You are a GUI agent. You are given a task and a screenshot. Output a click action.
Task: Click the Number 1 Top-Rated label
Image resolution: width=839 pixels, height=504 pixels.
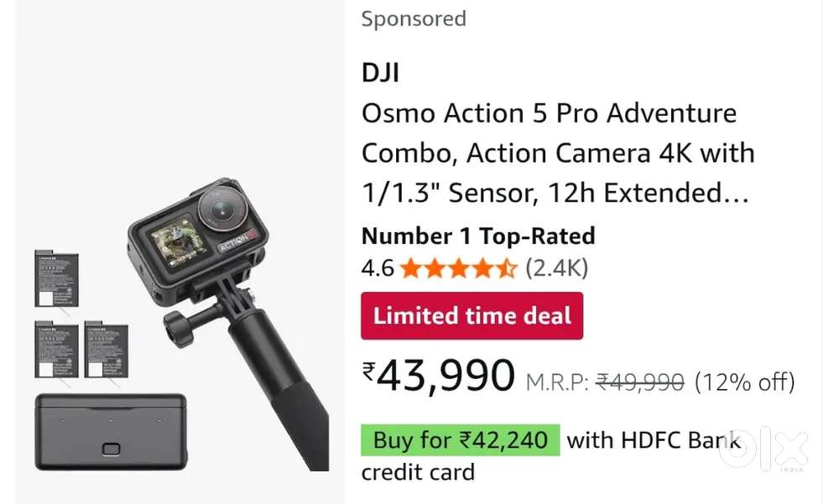[x=477, y=236]
